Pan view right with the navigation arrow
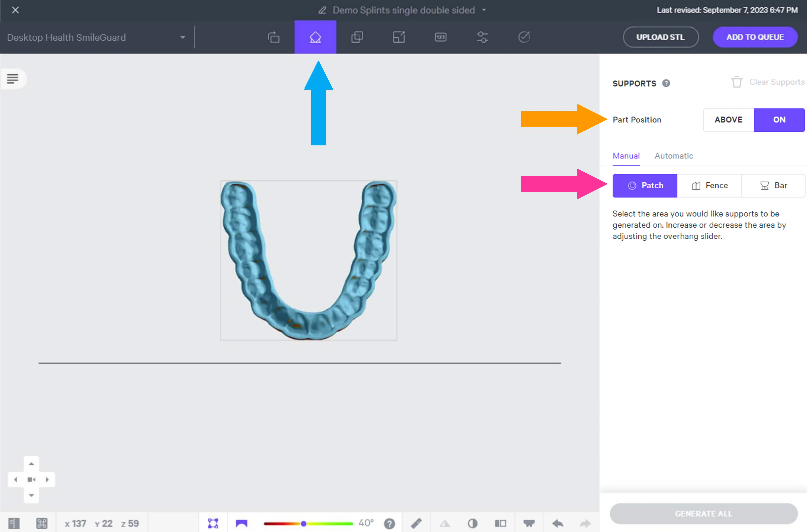Screen dimensions: 807x532 pos(47,479)
